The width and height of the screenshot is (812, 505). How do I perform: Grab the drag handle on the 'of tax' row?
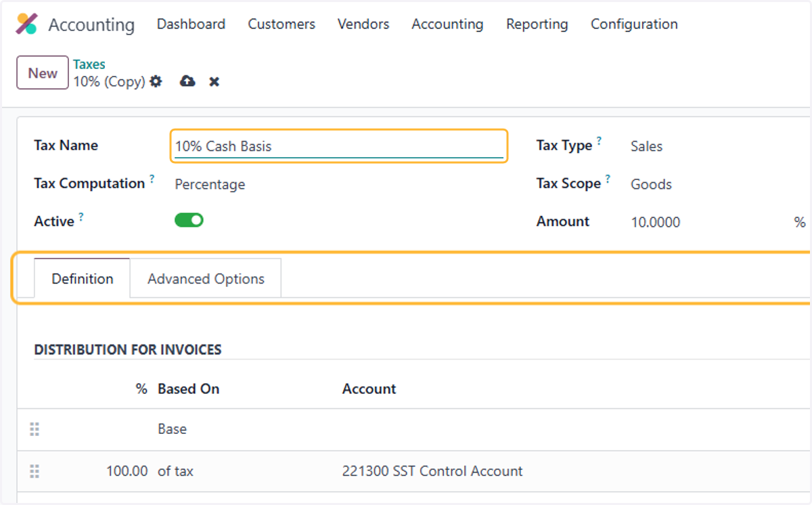[35, 471]
